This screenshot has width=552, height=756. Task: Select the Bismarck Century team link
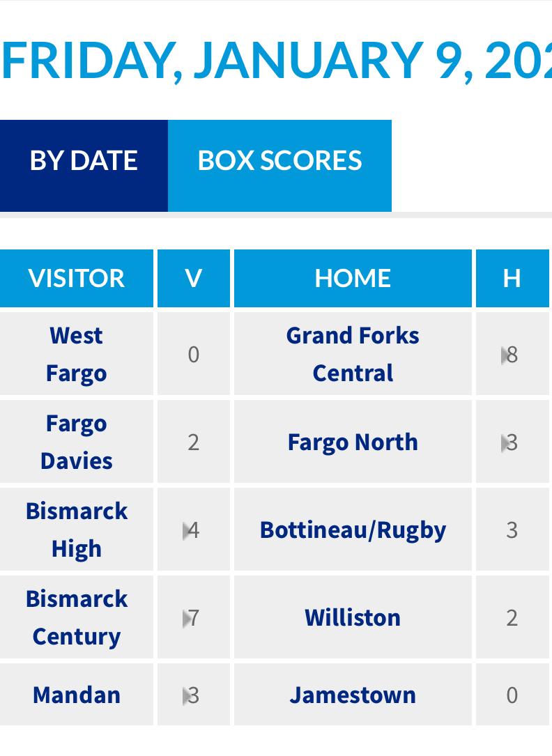[x=76, y=617]
